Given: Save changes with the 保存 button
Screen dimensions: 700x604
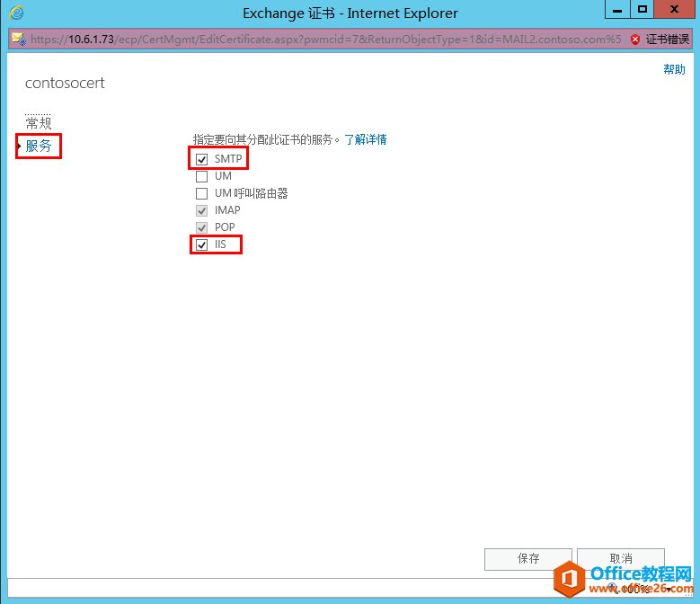Looking at the screenshot, I should coord(528,559).
